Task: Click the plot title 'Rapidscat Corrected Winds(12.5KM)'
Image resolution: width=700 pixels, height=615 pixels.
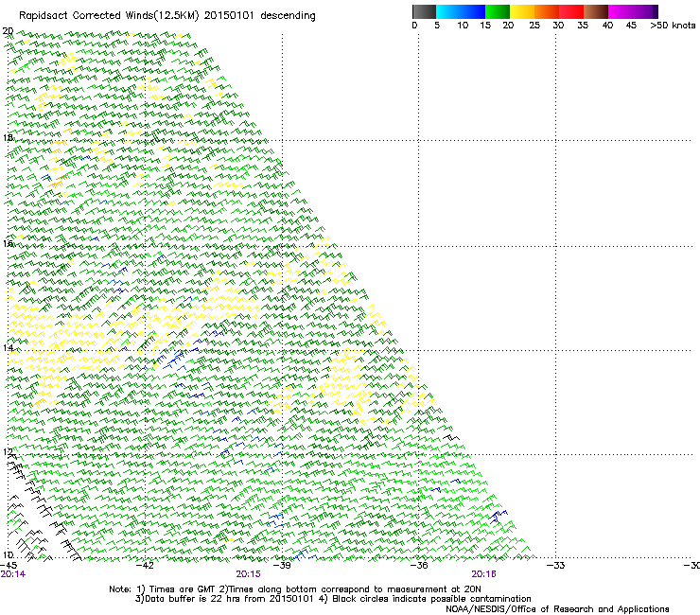Action: click(109, 16)
